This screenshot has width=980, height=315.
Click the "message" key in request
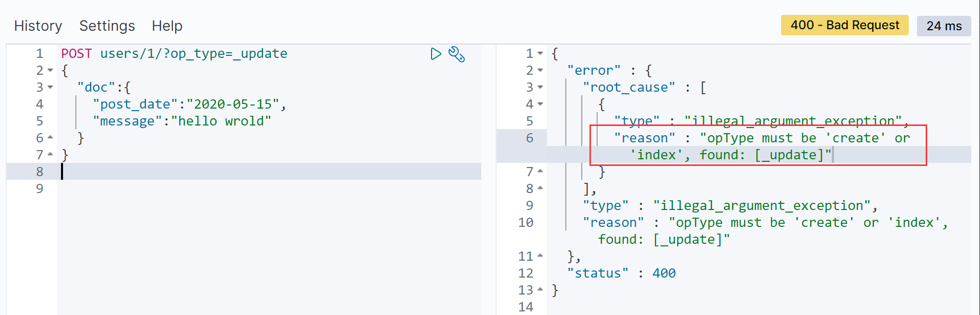tap(128, 121)
